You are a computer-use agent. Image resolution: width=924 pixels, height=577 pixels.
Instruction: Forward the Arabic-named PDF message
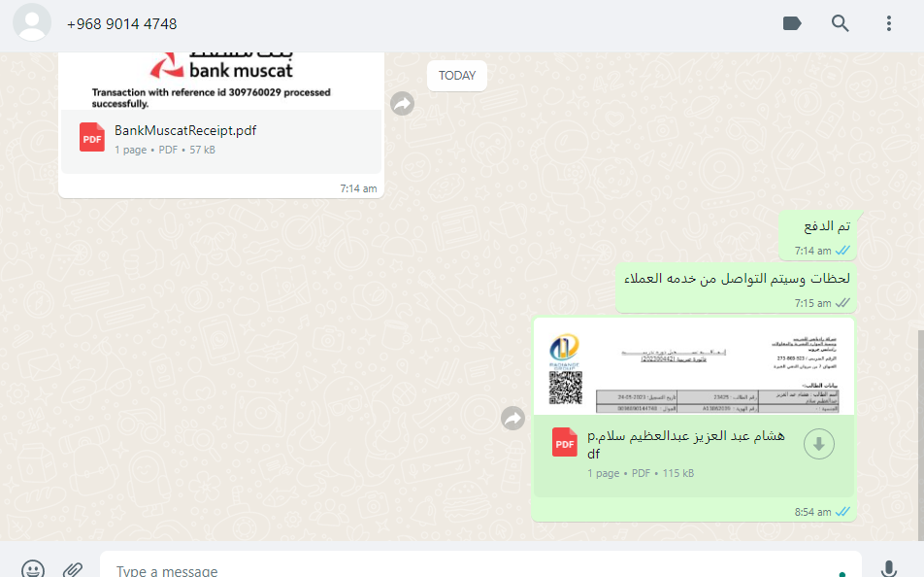(512, 419)
